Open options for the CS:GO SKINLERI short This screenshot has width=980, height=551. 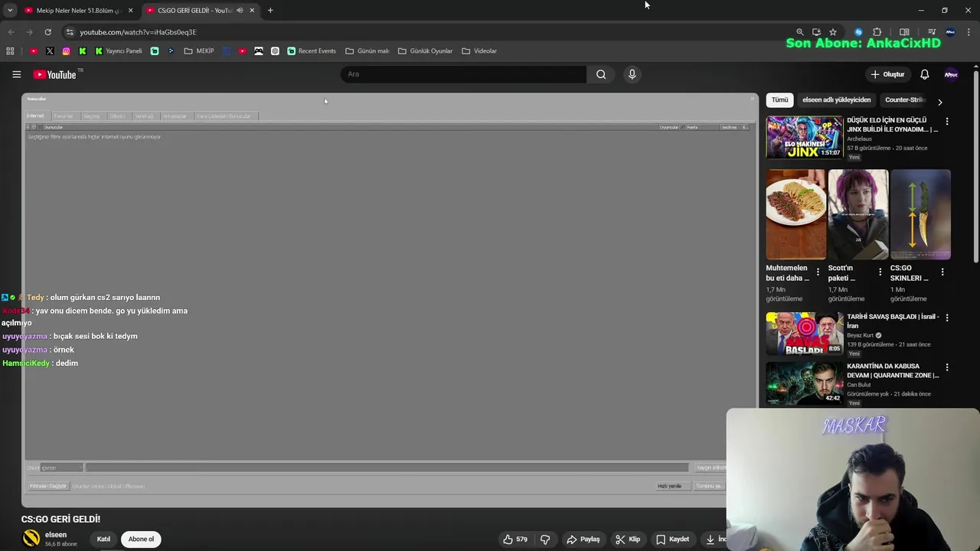point(942,272)
